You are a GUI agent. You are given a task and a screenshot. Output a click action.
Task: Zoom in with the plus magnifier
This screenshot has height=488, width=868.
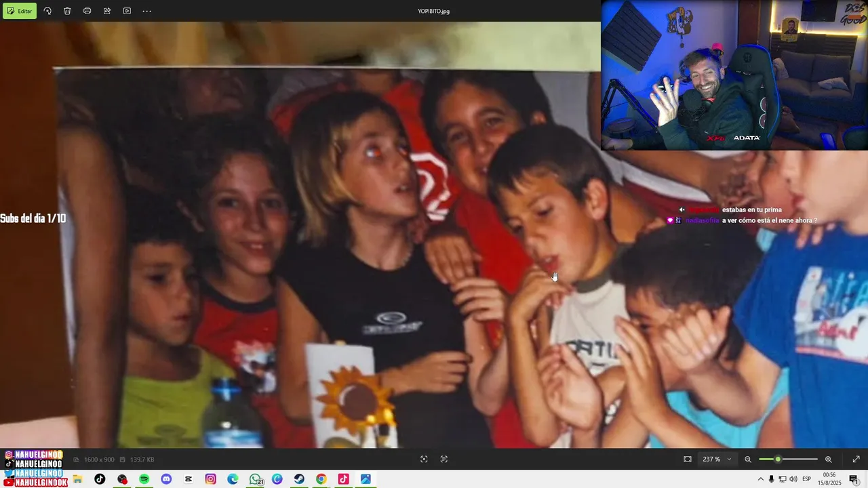(829, 459)
